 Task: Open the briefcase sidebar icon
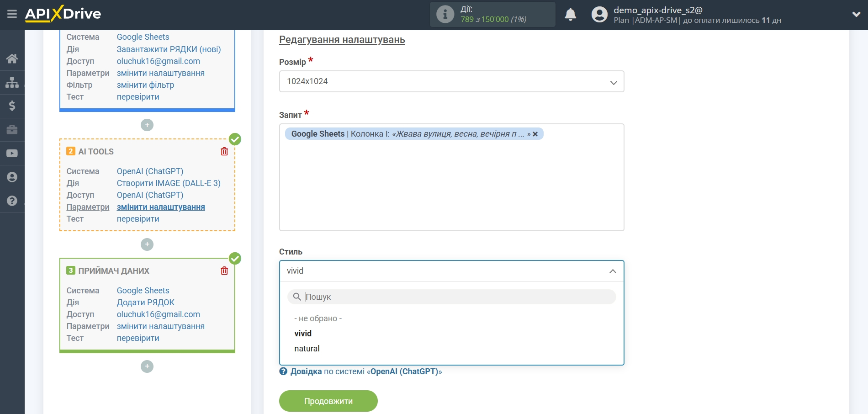click(12, 130)
